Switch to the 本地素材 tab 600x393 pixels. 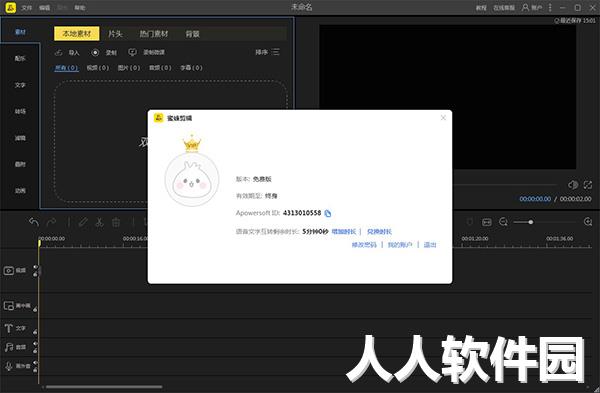click(x=77, y=34)
